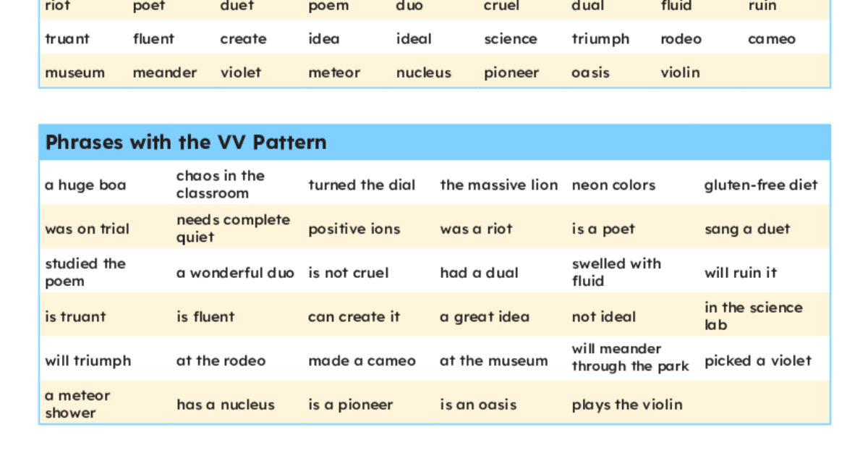This screenshot has width=868, height=456.
Task: Select 'plays the violin' cell
Action: (x=627, y=405)
